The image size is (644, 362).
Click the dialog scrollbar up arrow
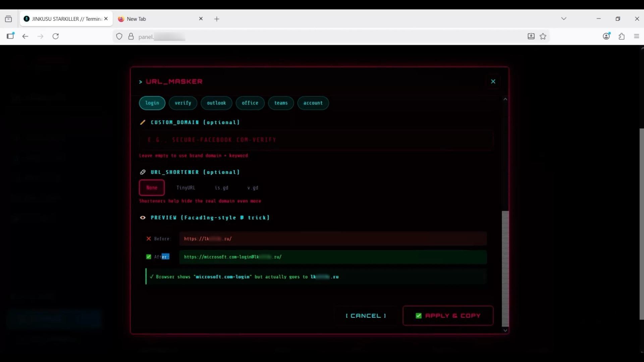(505, 99)
